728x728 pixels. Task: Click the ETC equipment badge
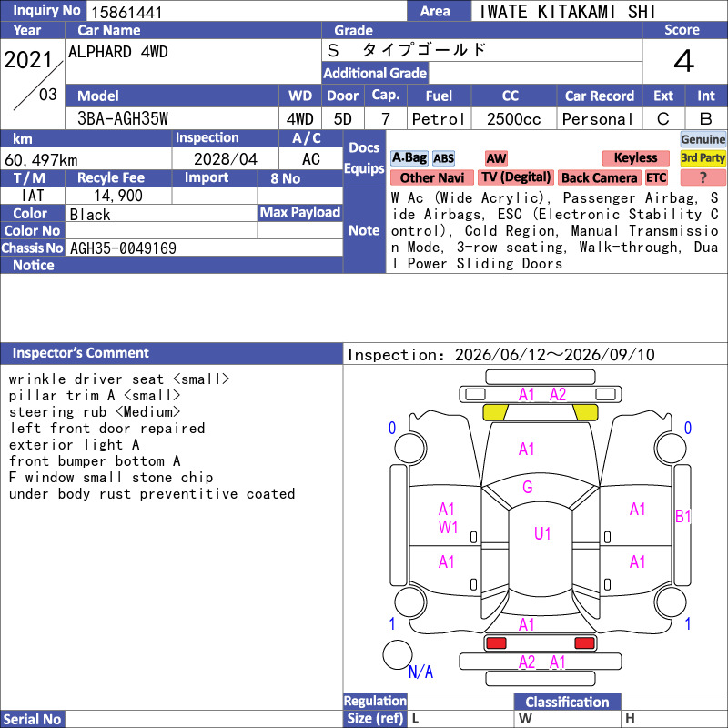tap(656, 177)
